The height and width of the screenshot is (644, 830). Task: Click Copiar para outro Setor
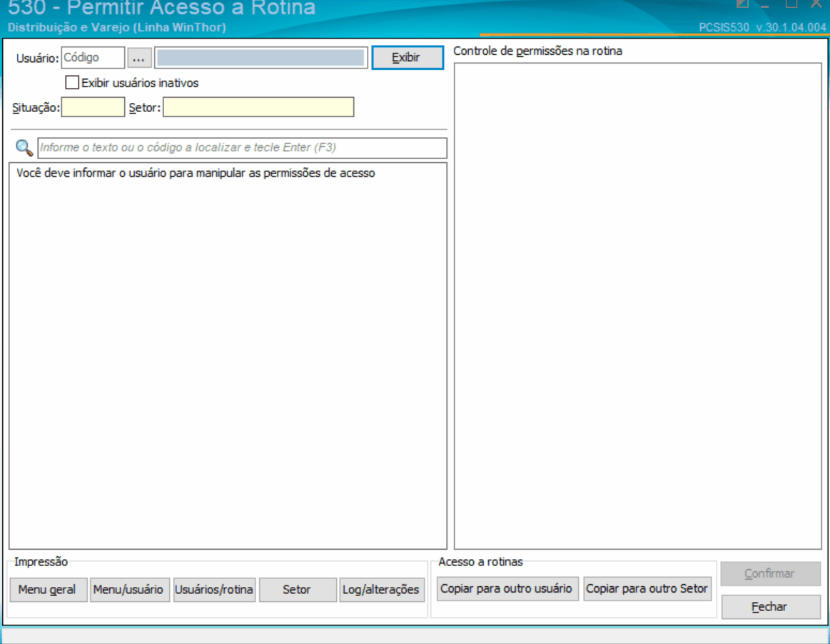click(x=647, y=589)
